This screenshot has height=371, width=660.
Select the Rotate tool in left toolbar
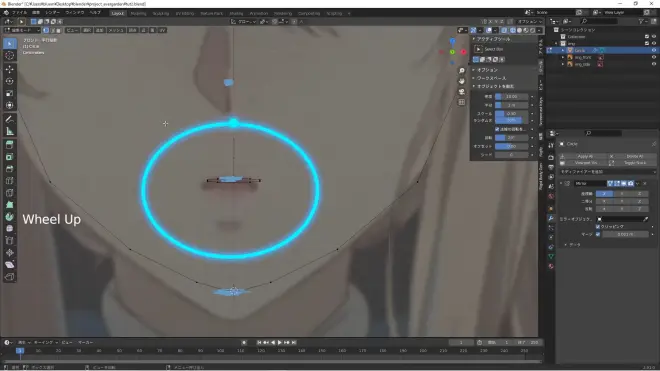click(x=10, y=81)
